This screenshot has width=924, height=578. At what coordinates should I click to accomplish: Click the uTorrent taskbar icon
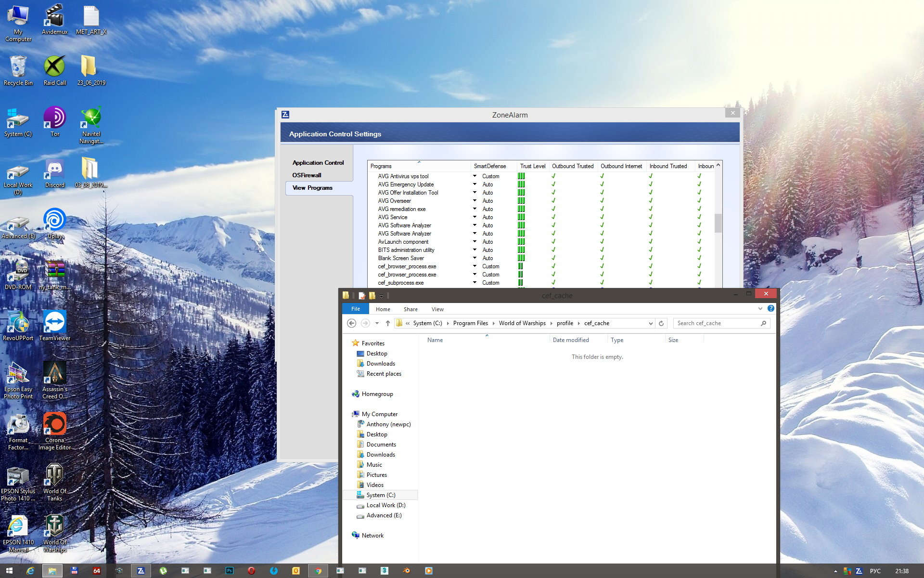[x=163, y=571]
